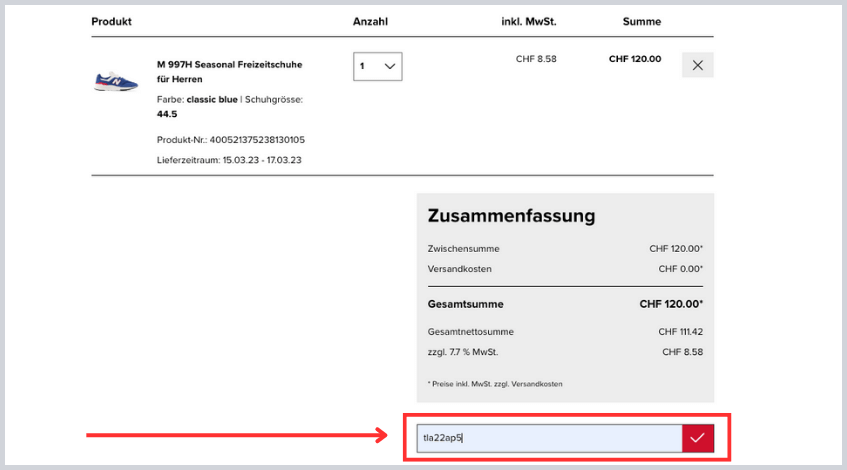This screenshot has width=847, height=470.
Task: Select the inkl. MwSt. column header
Action: coord(529,21)
